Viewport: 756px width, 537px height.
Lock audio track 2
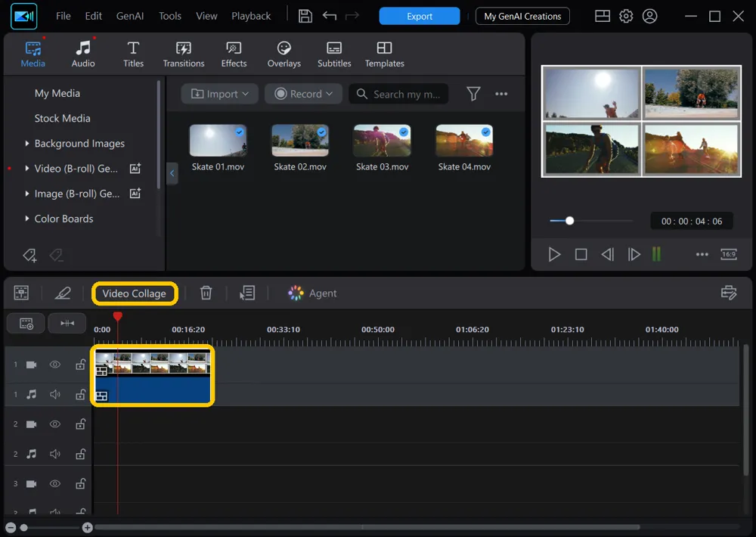pos(81,454)
